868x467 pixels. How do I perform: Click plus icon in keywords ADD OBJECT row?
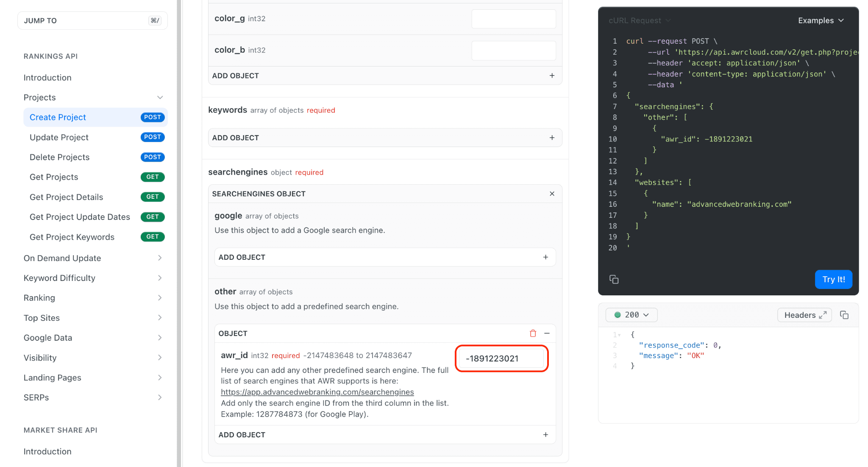(x=552, y=138)
